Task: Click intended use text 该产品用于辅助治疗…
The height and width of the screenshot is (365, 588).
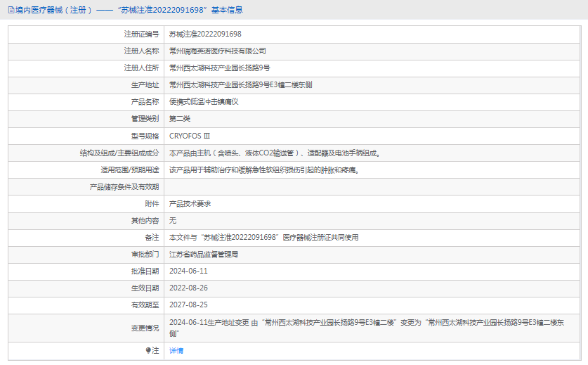Action: click(264, 169)
